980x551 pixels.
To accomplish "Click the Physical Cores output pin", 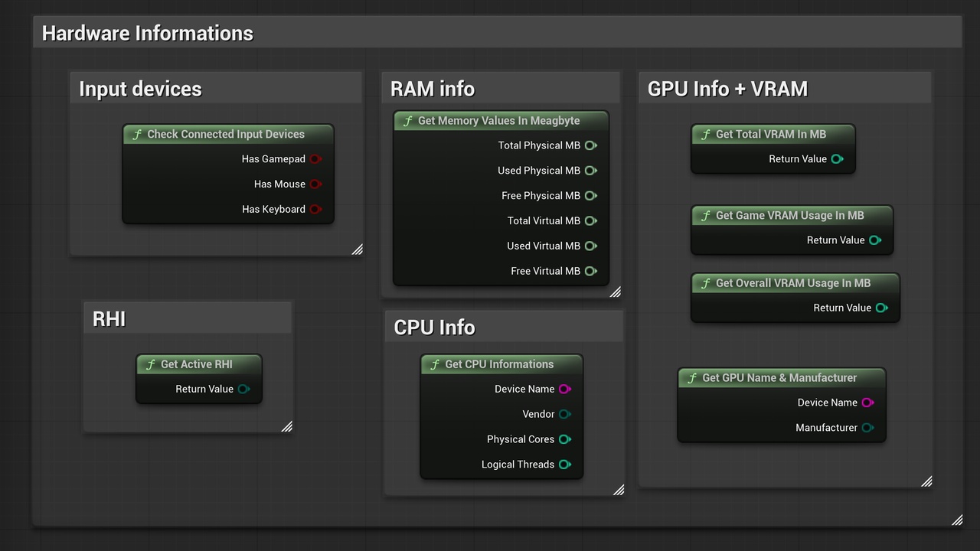I will click(565, 439).
